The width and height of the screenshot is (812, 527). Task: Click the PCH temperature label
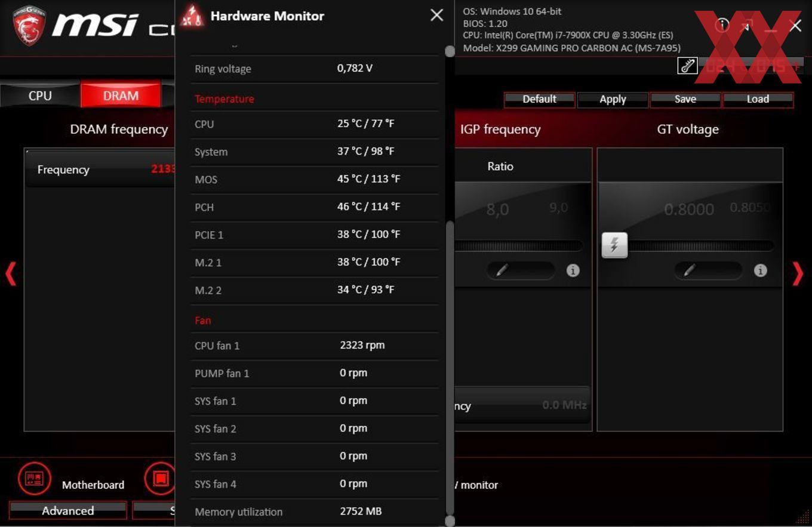click(x=204, y=208)
